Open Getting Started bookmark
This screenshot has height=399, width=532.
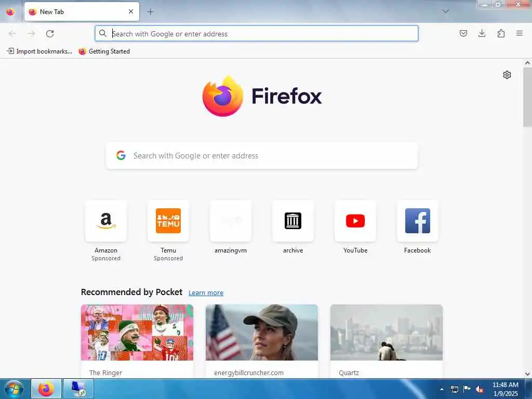coord(104,51)
